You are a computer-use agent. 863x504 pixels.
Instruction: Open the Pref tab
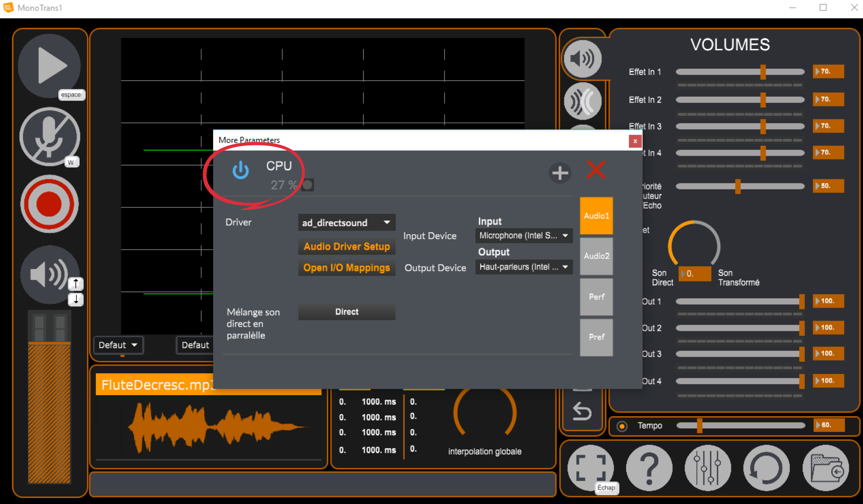tap(596, 337)
